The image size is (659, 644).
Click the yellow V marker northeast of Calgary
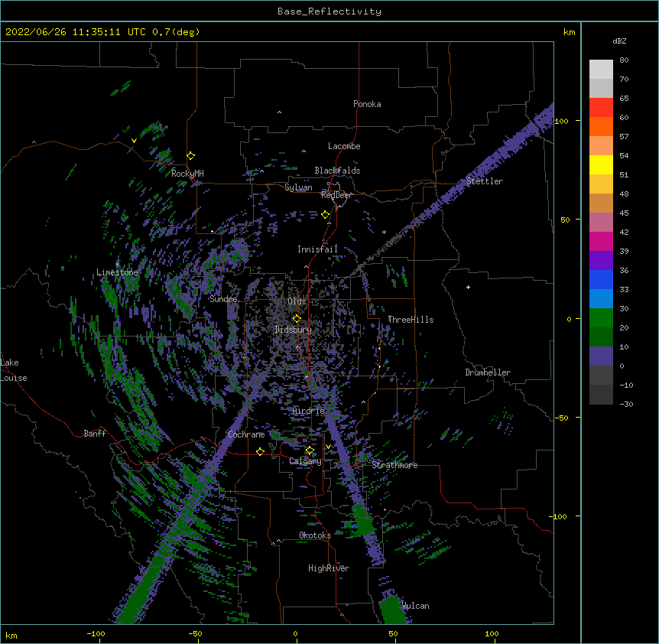(x=328, y=447)
